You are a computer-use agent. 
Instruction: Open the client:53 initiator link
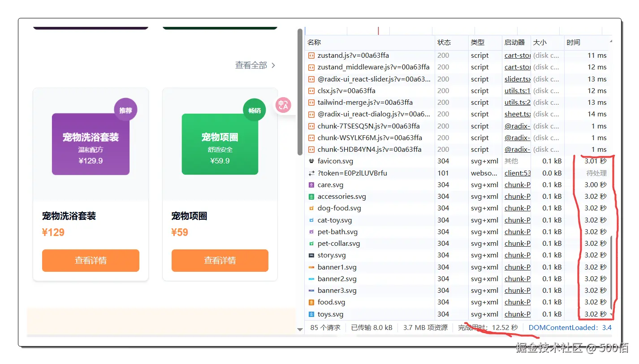(x=518, y=173)
